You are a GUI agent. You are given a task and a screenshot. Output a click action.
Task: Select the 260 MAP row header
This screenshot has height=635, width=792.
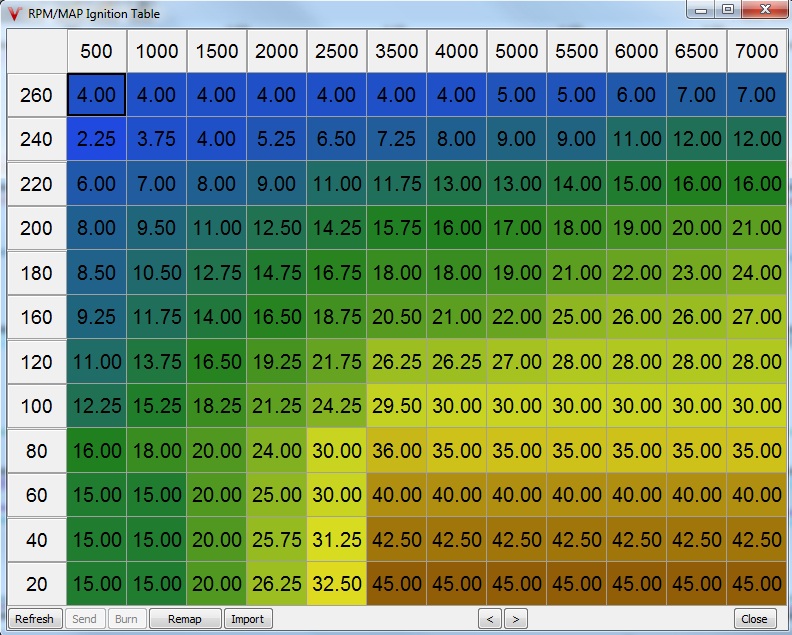[x=37, y=96]
